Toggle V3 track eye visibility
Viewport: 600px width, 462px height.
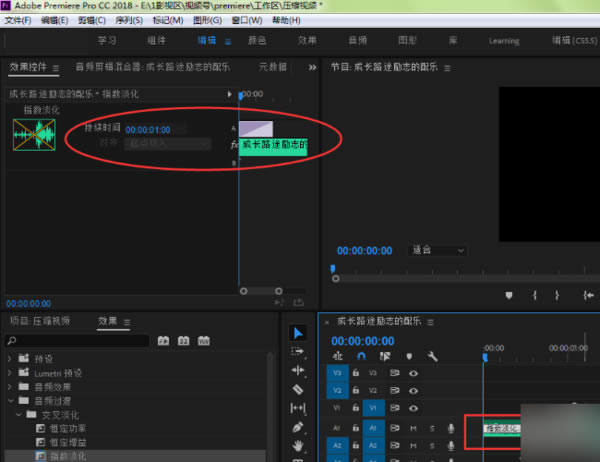tap(414, 372)
